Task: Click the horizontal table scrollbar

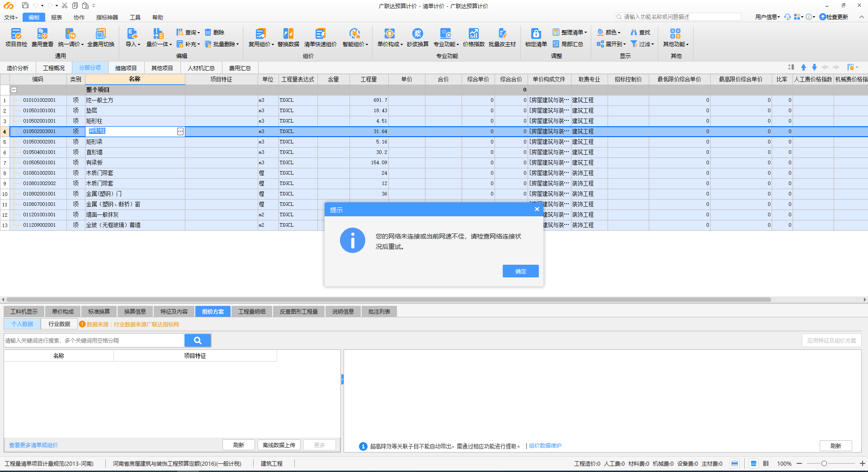Action: [x=389, y=300]
